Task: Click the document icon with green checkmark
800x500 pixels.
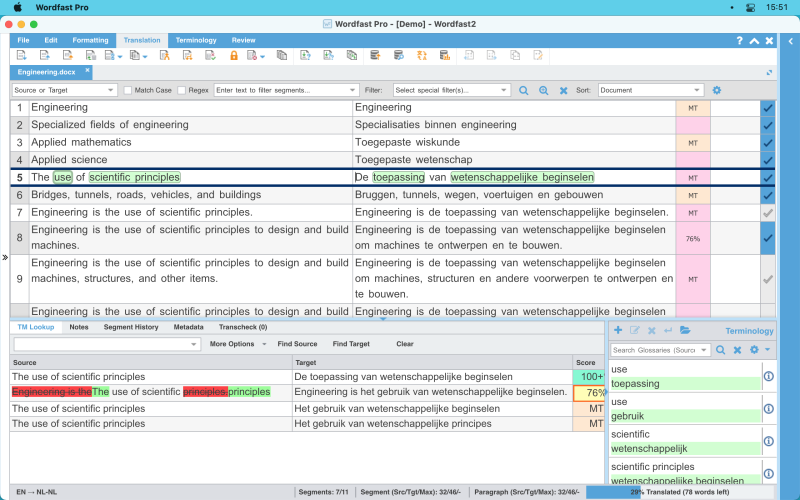Action: pos(210,56)
